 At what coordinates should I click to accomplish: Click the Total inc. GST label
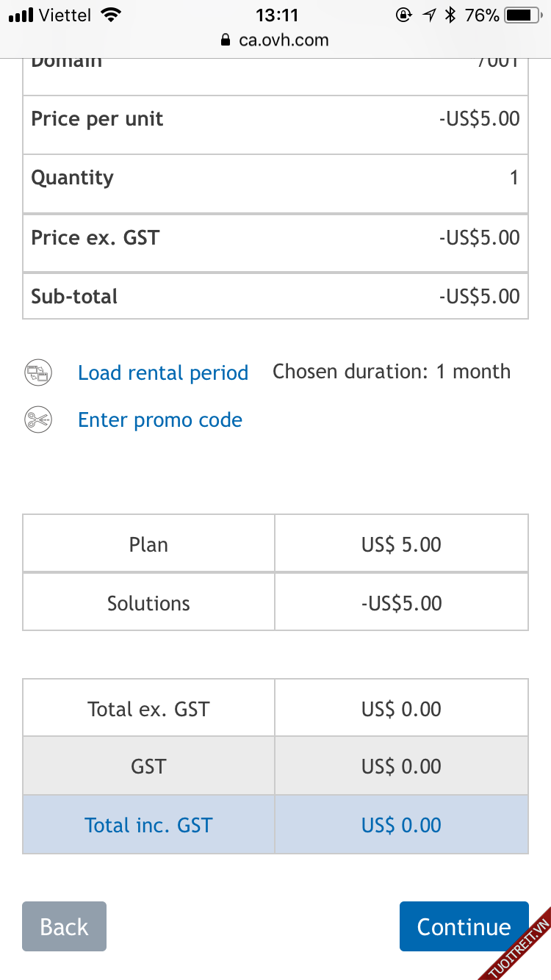(148, 825)
